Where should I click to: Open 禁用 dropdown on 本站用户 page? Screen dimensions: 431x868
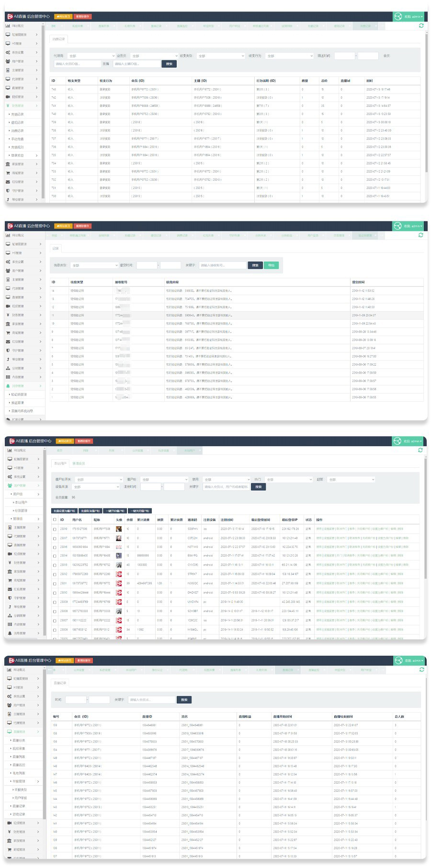point(227,479)
